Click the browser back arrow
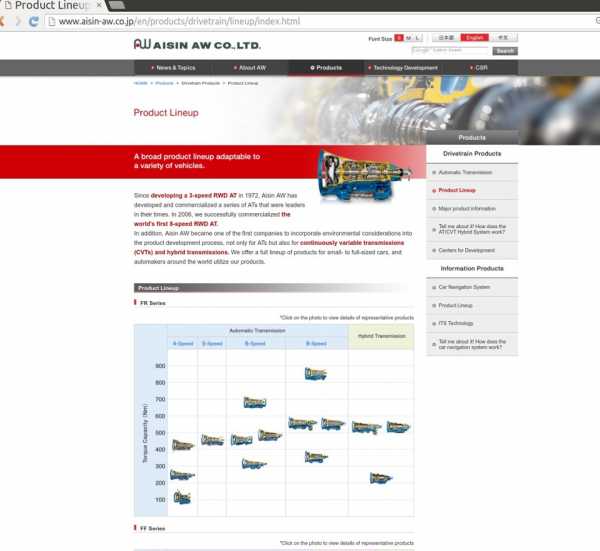Image resolution: width=600 pixels, height=551 pixels. click(6, 21)
